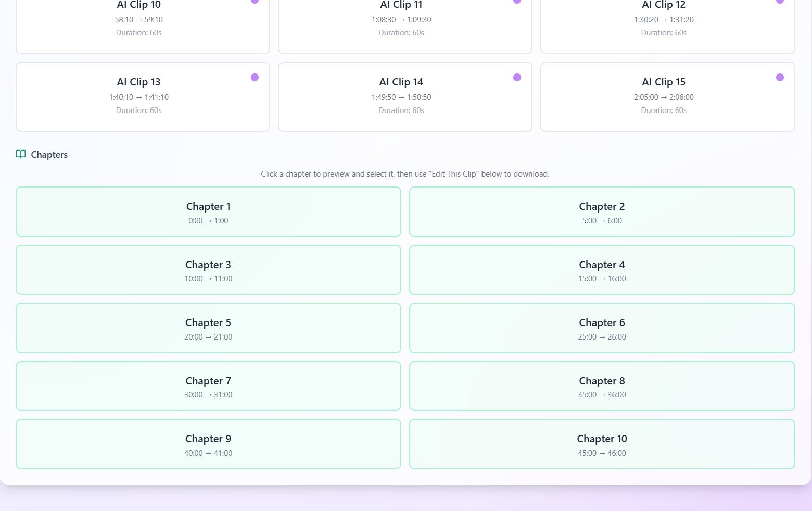This screenshot has width=812, height=511.
Task: Open AI Clip 15 for preview
Action: (x=667, y=97)
